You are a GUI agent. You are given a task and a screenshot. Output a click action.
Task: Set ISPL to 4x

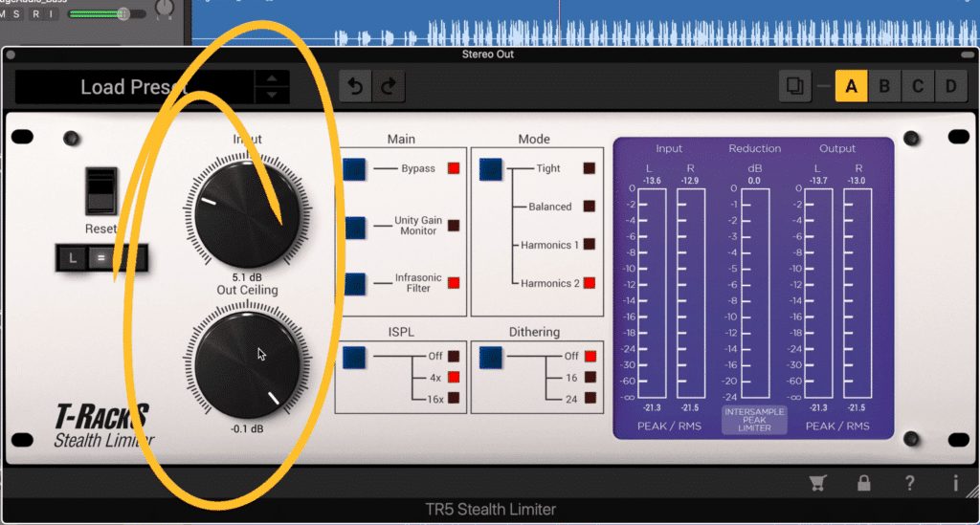(454, 377)
